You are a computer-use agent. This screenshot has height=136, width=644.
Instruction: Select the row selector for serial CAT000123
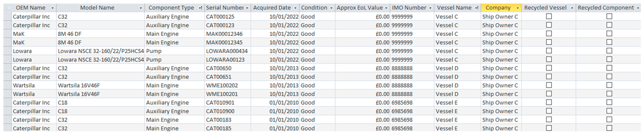7,25
